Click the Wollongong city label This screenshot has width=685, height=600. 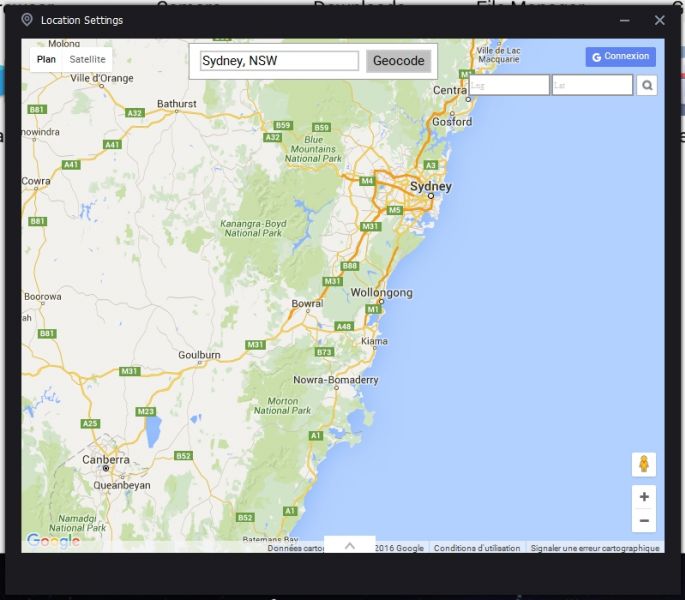click(381, 292)
